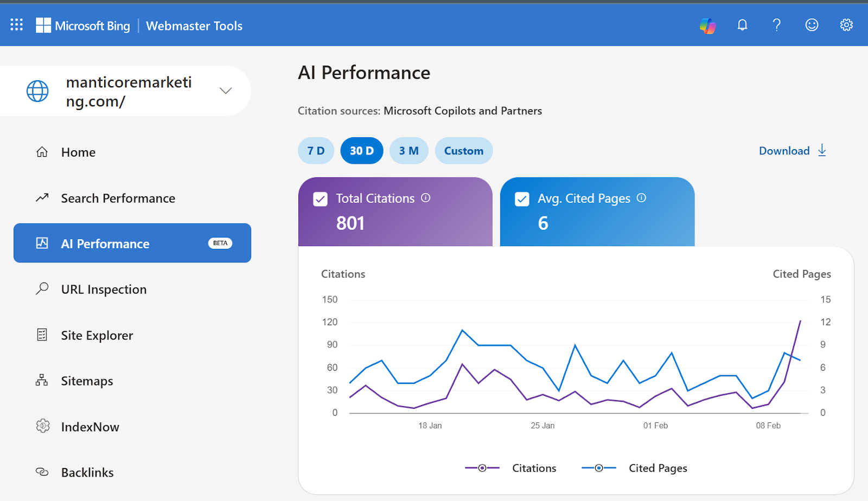Select the 3 M time range
868x501 pixels.
409,151
